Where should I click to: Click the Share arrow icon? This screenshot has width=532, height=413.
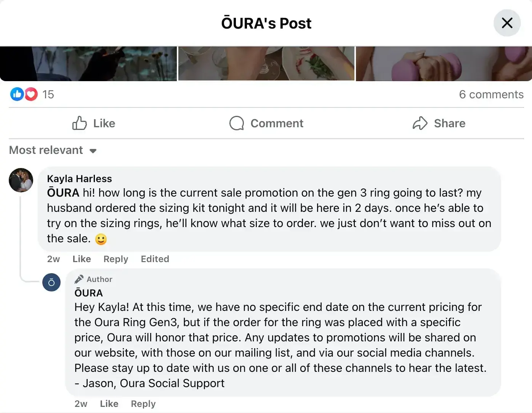tap(420, 123)
